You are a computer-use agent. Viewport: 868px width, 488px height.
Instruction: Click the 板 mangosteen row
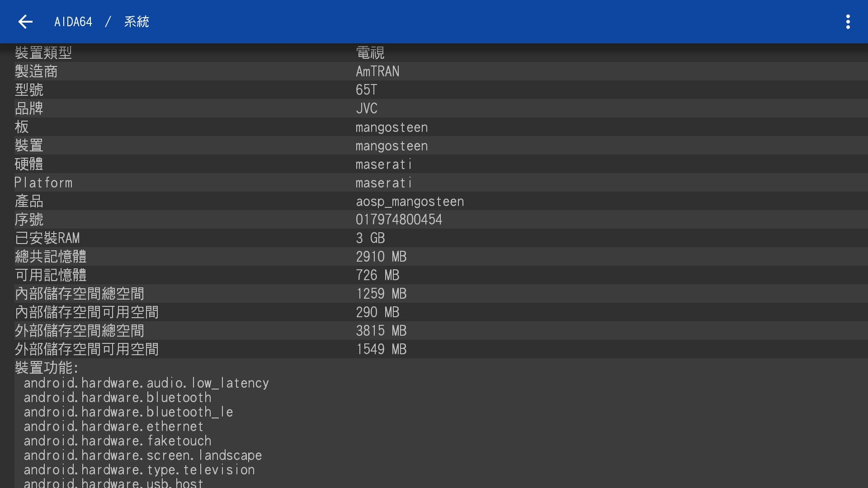click(x=434, y=127)
